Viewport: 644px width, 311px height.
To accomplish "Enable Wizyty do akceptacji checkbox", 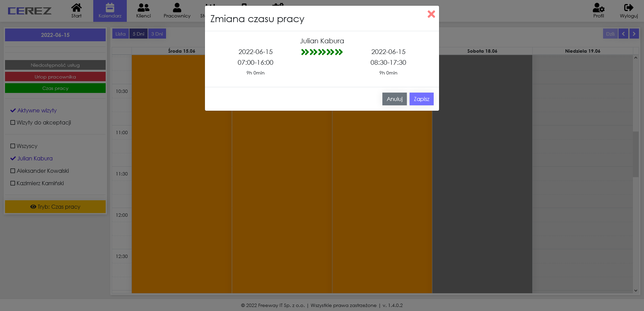I will pos(13,122).
